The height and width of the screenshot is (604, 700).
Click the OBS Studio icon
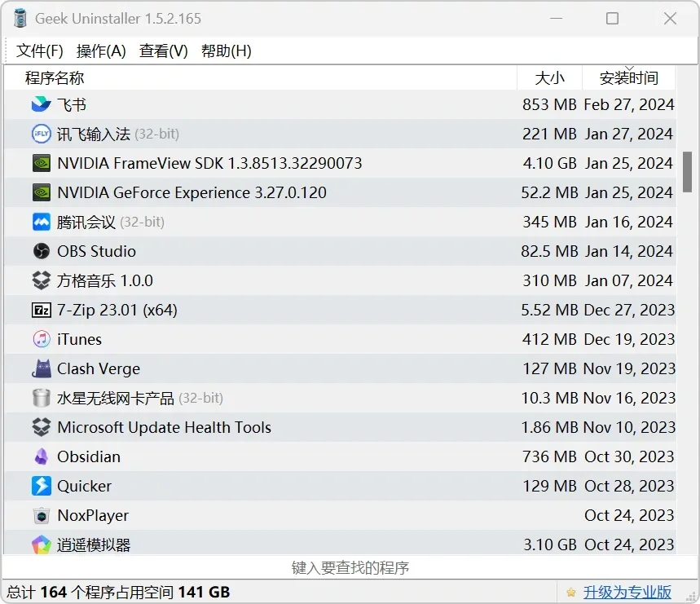pos(41,251)
